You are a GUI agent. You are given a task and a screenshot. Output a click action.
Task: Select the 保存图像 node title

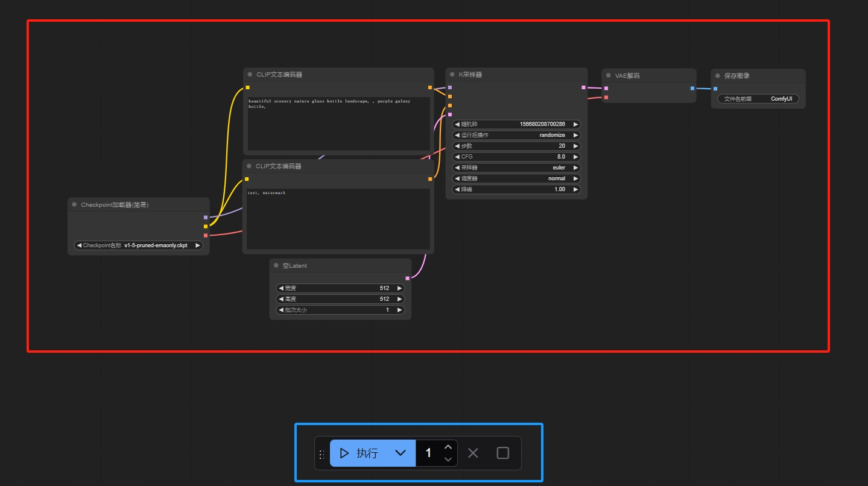737,76
